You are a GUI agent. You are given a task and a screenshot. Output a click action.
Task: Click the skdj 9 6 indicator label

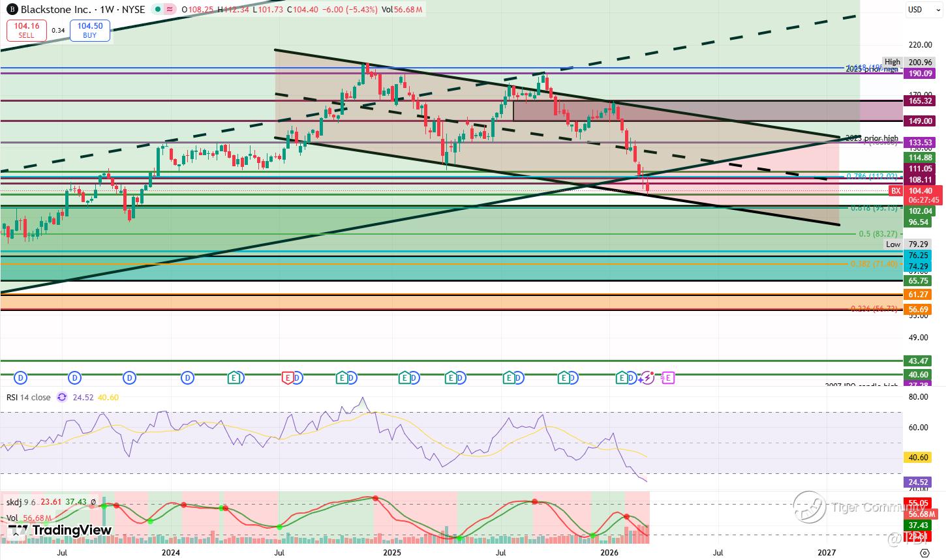tap(21, 502)
